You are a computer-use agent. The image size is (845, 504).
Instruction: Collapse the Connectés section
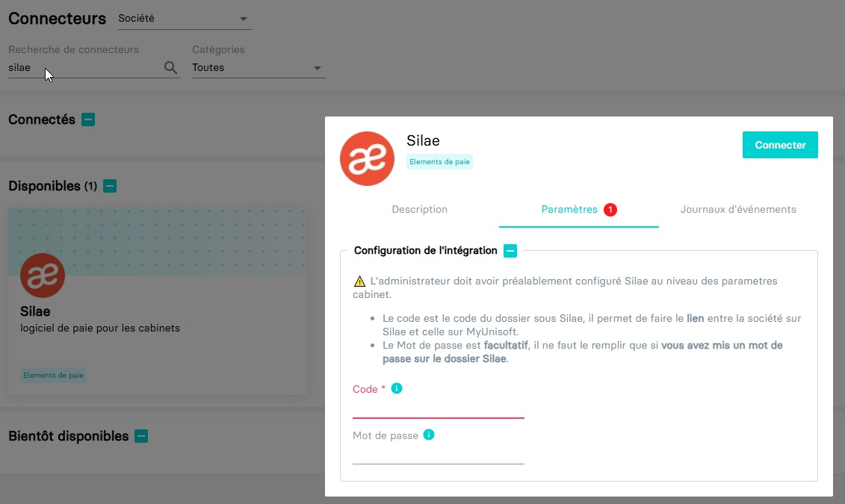88,119
